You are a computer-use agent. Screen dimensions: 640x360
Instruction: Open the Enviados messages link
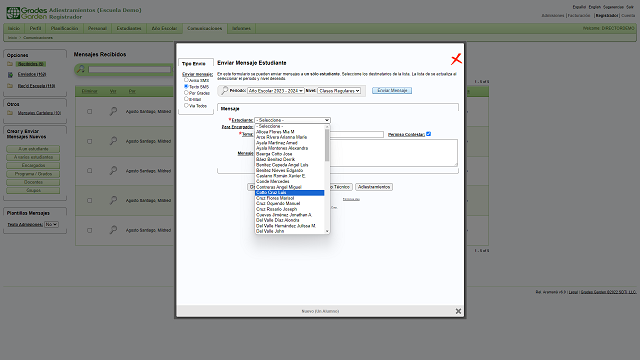[32, 75]
